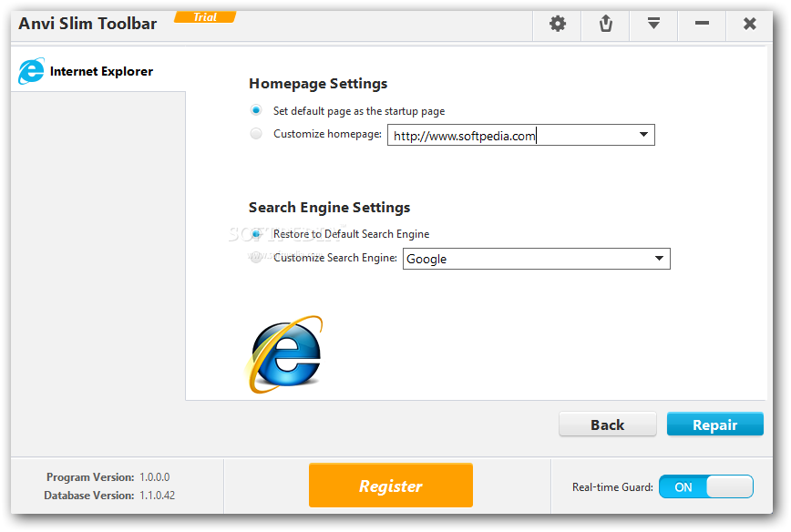Viewport: 791px width, 532px height.
Task: Select 'Set default page as the startup page'
Action: (x=256, y=110)
